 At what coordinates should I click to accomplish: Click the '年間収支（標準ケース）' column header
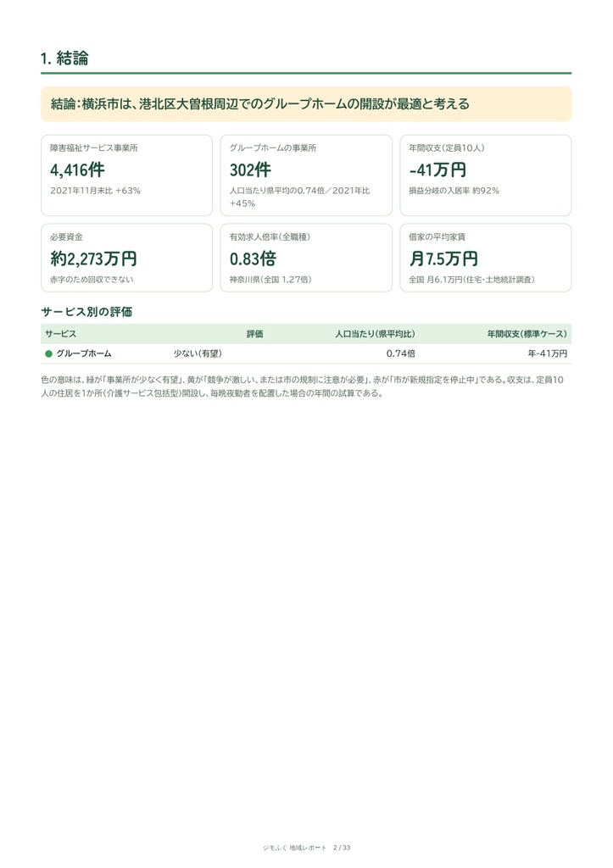pyautogui.click(x=527, y=334)
